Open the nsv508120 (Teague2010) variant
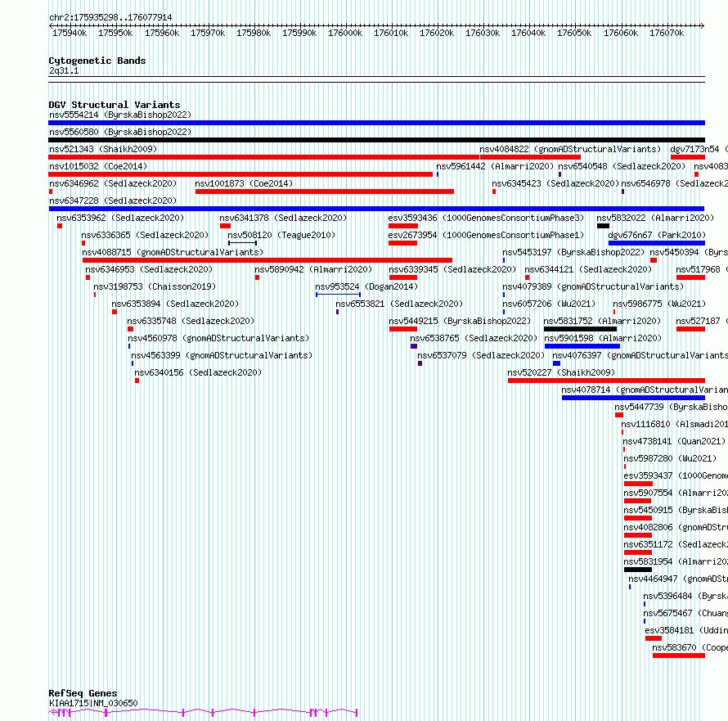This screenshot has width=728, height=721. pyautogui.click(x=281, y=235)
